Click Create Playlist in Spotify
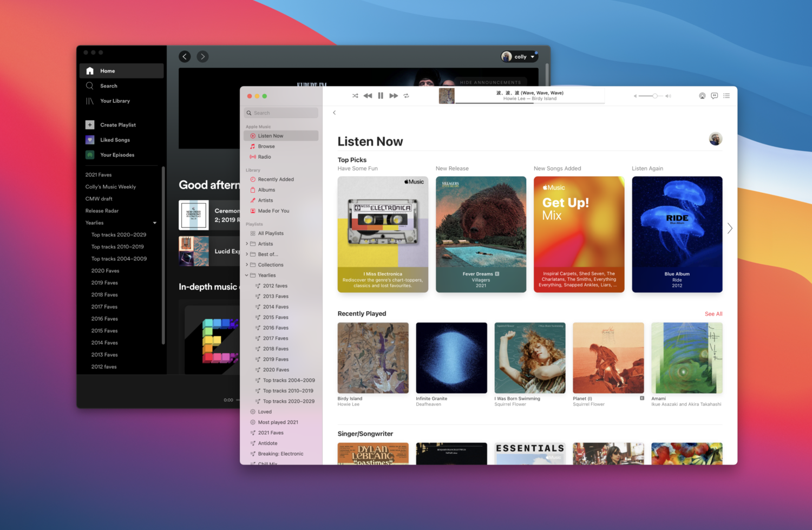Image resolution: width=812 pixels, height=530 pixels. 117,125
